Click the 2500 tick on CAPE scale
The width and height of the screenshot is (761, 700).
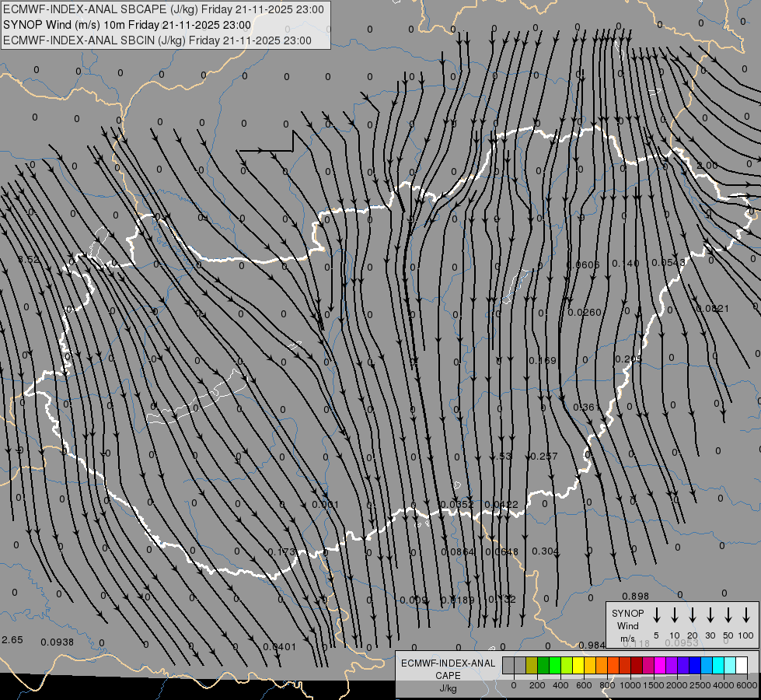(x=700, y=685)
